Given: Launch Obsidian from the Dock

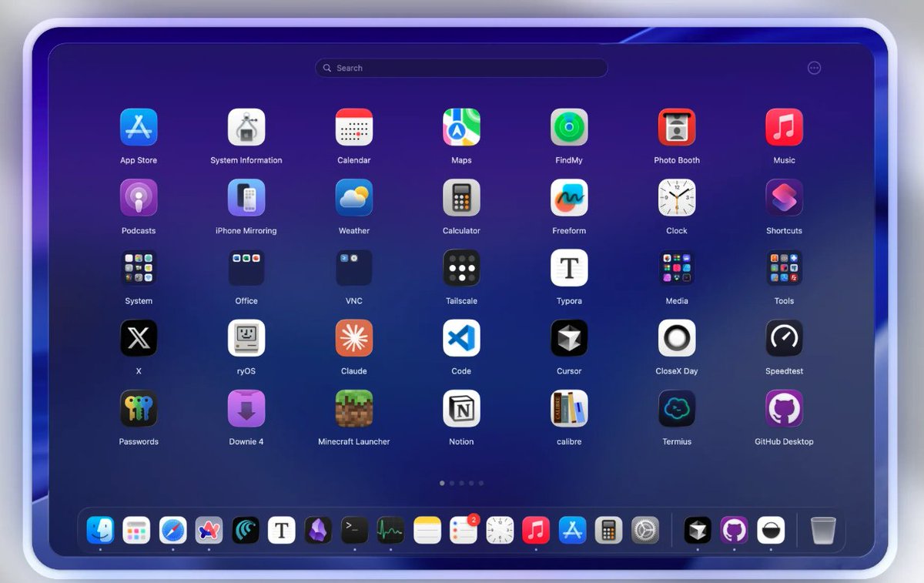Looking at the screenshot, I should coord(318,530).
